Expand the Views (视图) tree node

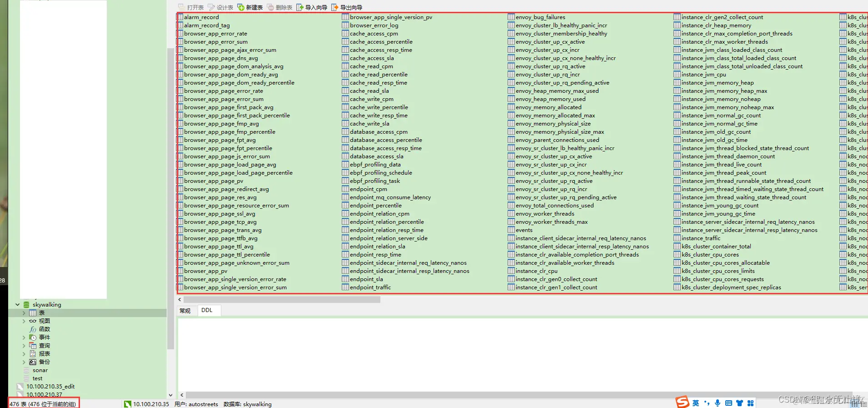coord(24,321)
